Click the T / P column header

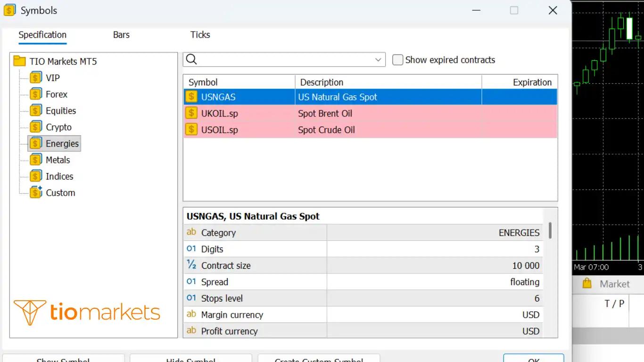coord(614,304)
